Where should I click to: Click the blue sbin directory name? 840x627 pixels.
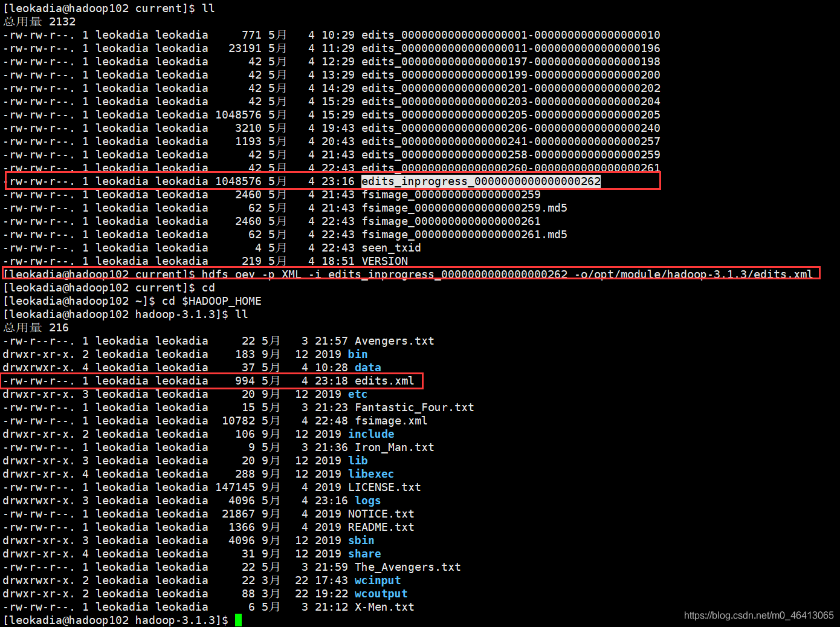(x=361, y=541)
